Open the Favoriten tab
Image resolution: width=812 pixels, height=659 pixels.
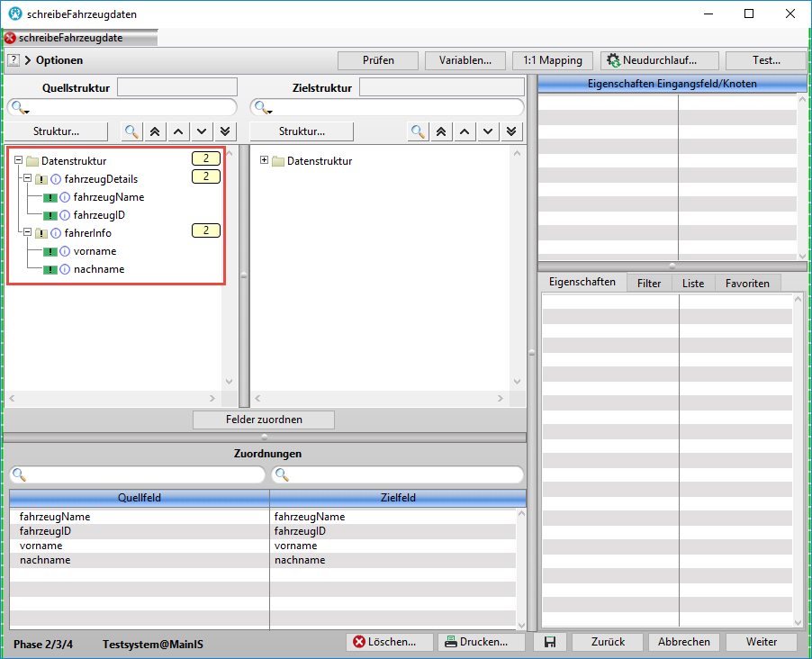point(747,283)
